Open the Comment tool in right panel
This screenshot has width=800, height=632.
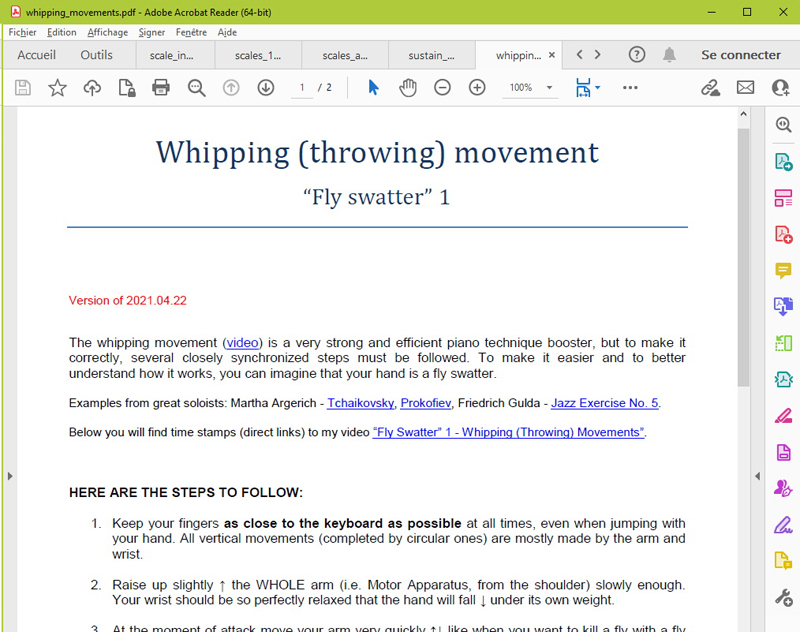[x=783, y=271]
